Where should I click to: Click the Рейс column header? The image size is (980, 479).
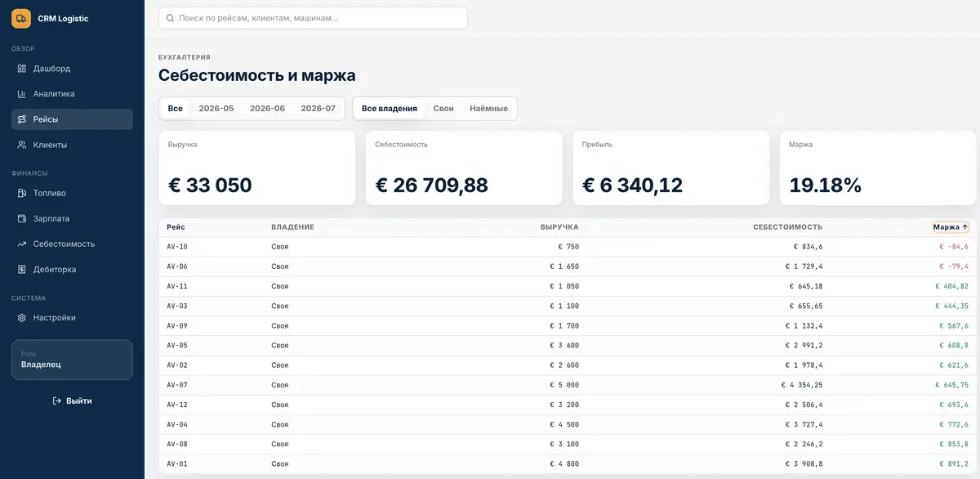(x=176, y=227)
